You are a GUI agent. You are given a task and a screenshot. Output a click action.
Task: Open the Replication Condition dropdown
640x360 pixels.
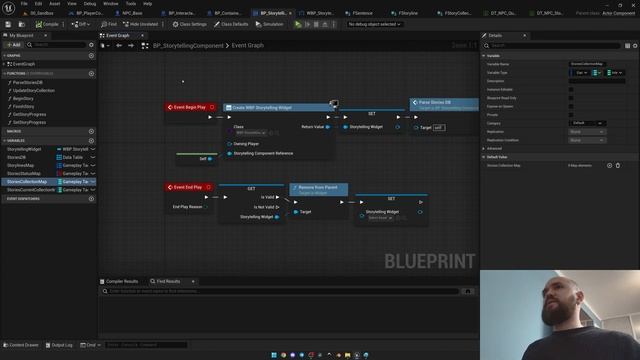click(x=587, y=140)
